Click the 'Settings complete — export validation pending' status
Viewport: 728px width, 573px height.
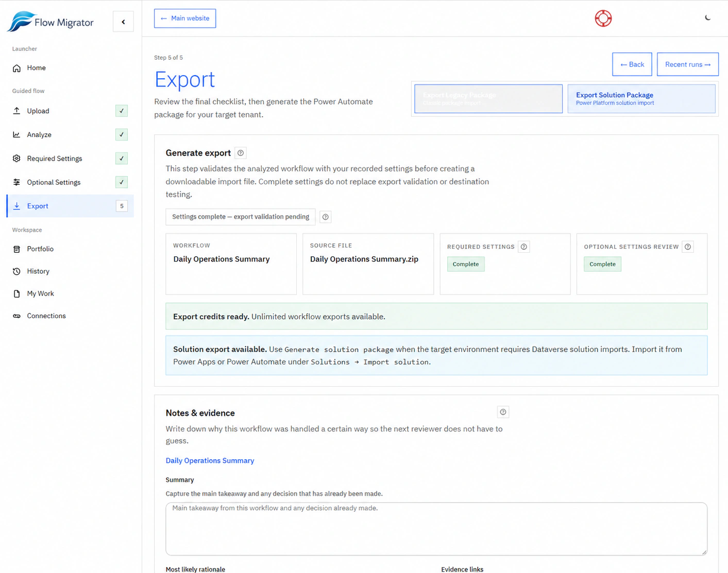(241, 217)
